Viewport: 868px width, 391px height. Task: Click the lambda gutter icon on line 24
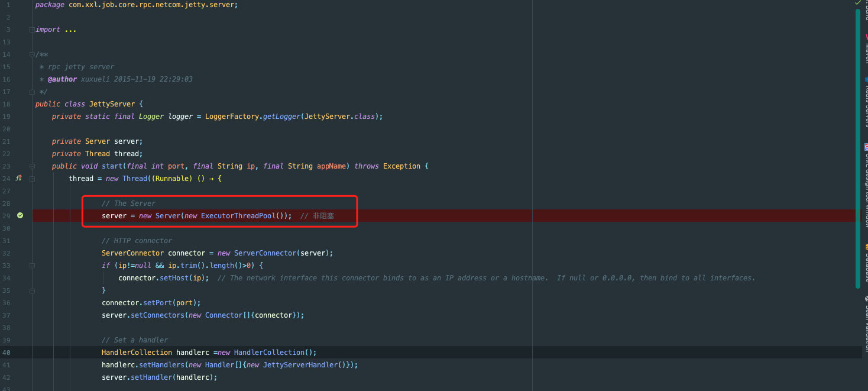point(19,178)
